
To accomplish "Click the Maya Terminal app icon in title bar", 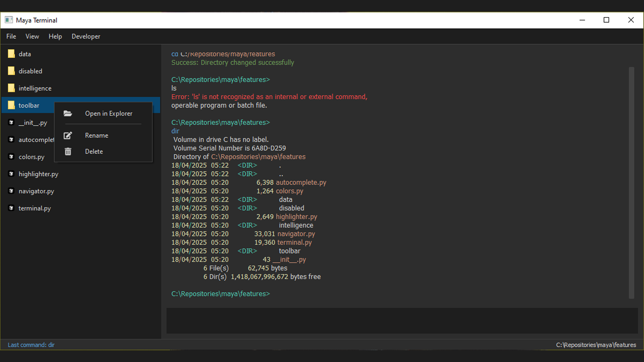I will pos(9,20).
